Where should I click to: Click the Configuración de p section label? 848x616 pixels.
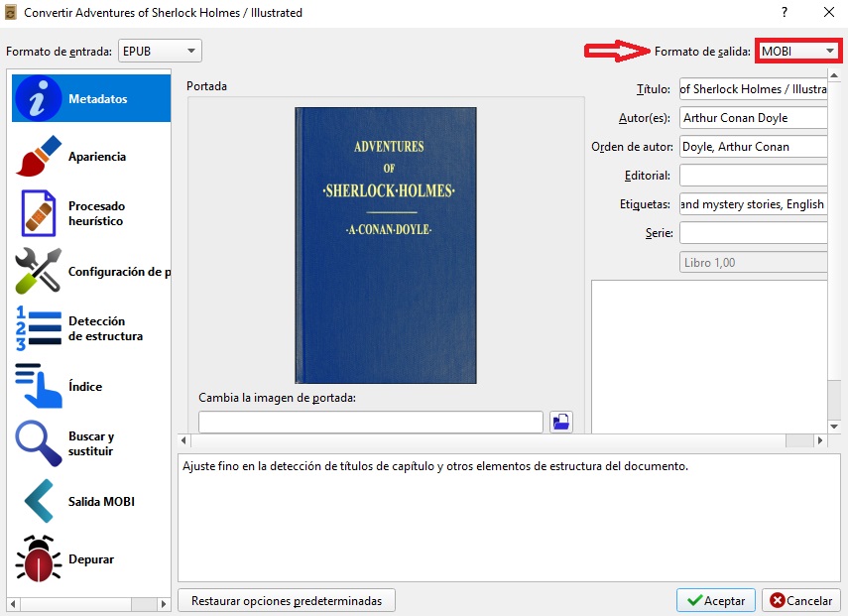(120, 272)
